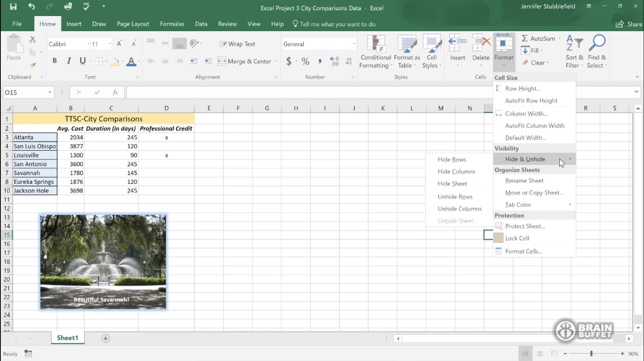Expand the Tab Color submenu
Image resolution: width=644 pixels, height=361 pixels.
click(x=517, y=204)
